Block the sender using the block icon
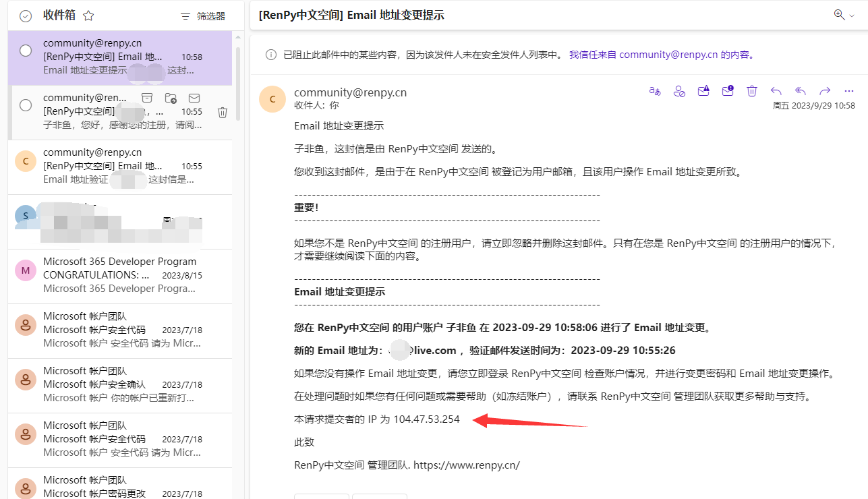This screenshot has width=868, height=499. click(679, 91)
